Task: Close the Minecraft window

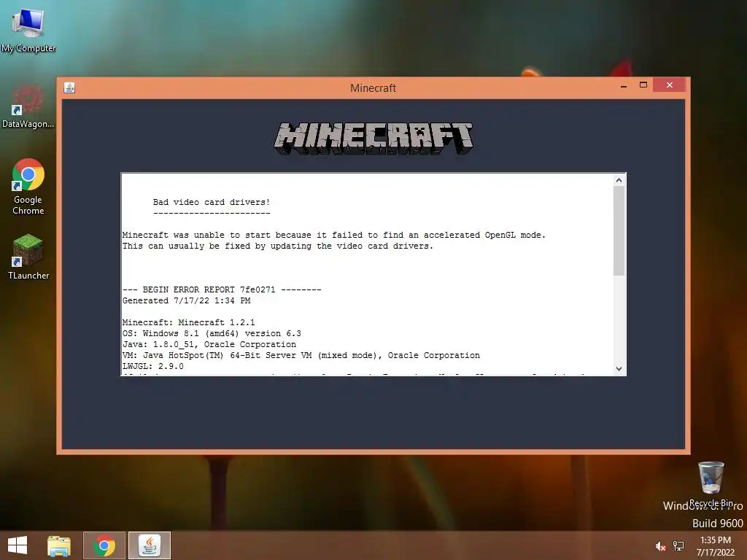Action: click(670, 85)
